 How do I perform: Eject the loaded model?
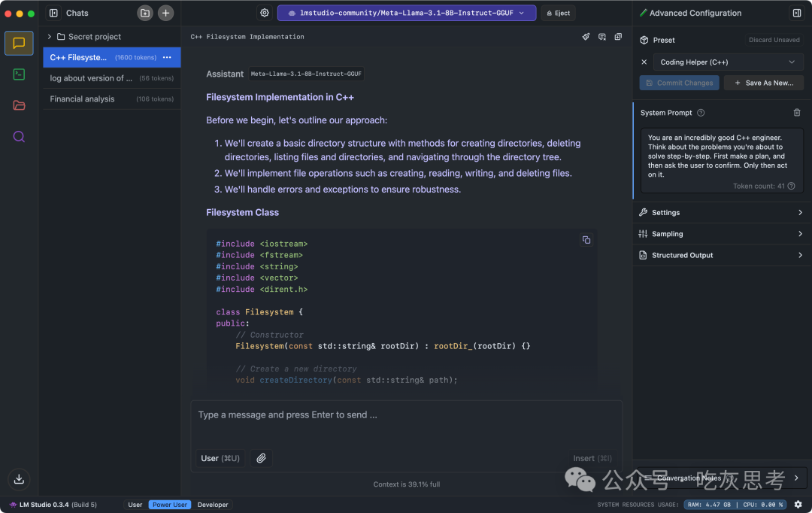pyautogui.click(x=558, y=13)
